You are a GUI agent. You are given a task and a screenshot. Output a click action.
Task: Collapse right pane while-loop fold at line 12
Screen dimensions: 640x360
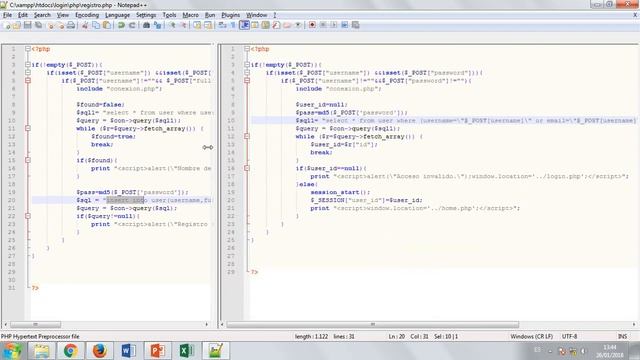(247, 136)
